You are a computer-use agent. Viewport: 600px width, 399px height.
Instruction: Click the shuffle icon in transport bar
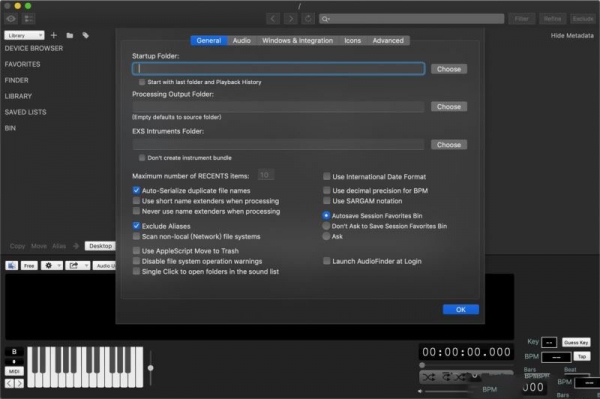[429, 378]
